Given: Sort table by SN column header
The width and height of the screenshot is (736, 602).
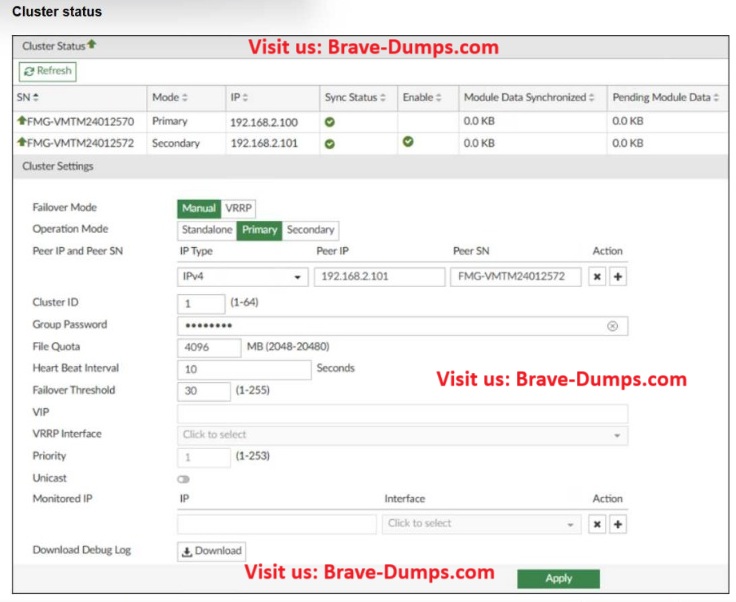Looking at the screenshot, I should tap(28, 97).
